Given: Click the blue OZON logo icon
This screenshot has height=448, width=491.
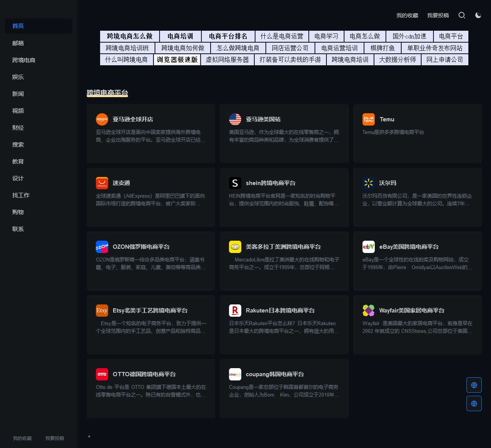Looking at the screenshot, I should tap(102, 247).
